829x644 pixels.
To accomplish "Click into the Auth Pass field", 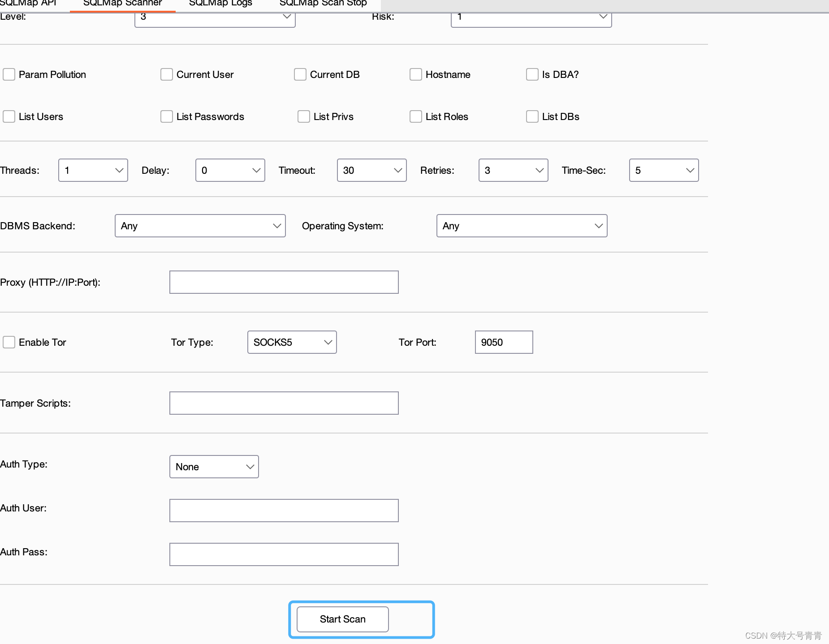I will pyautogui.click(x=284, y=554).
